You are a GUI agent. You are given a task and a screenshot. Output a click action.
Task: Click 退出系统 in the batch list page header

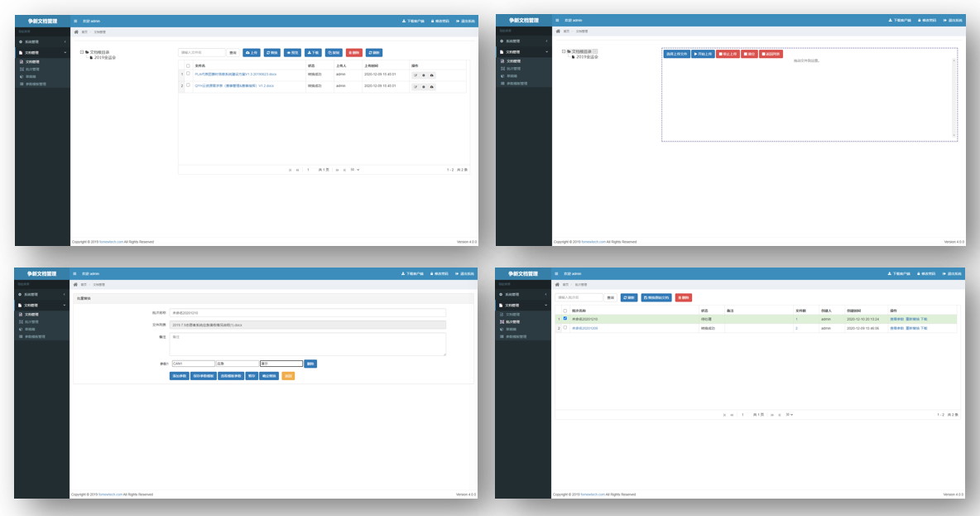952,273
